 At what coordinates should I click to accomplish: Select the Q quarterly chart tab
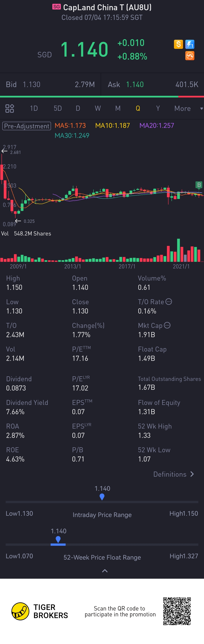pos(138,108)
